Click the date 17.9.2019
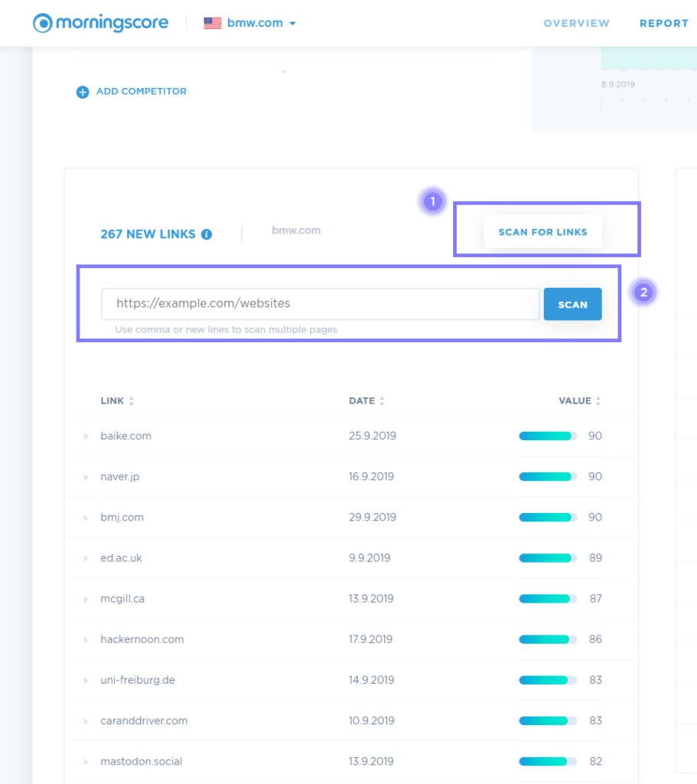Screen dimensions: 697x784 (x=370, y=639)
